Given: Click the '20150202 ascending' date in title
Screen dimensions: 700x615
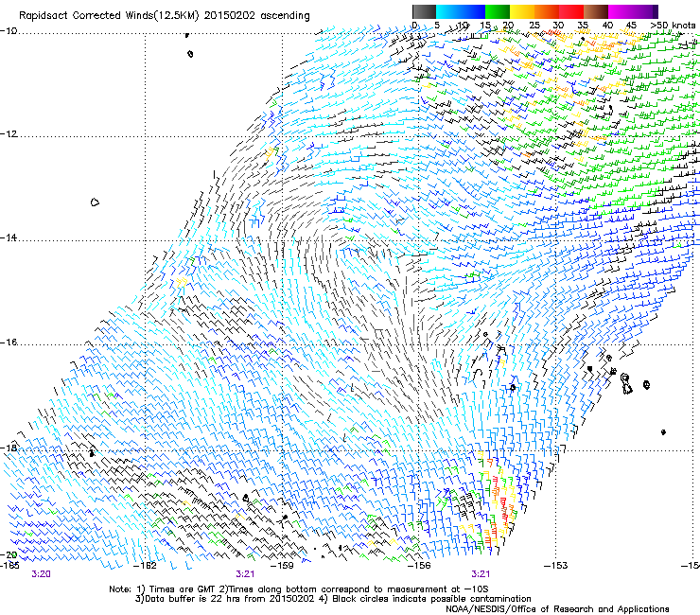Looking at the screenshot, I should 256,16.
